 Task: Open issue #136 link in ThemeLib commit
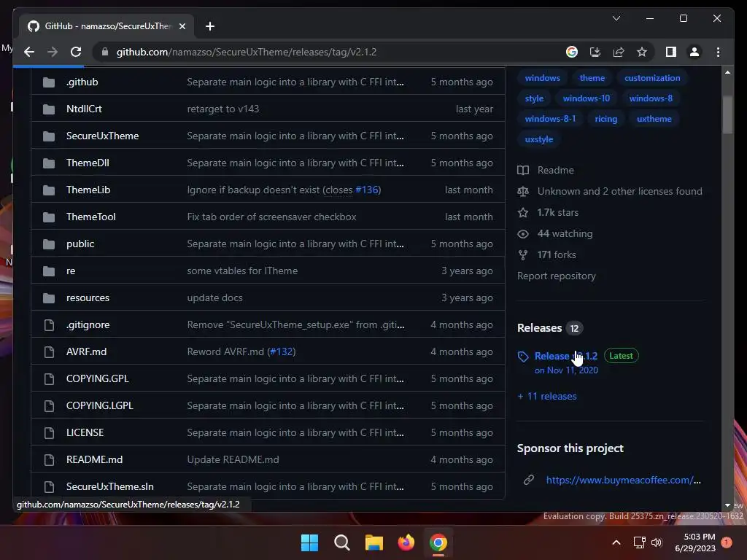366,190
